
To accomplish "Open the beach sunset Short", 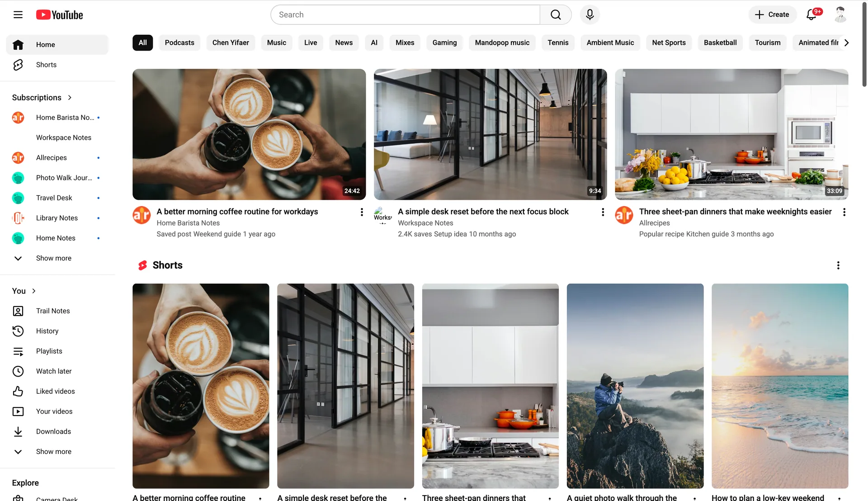I will pyautogui.click(x=779, y=386).
